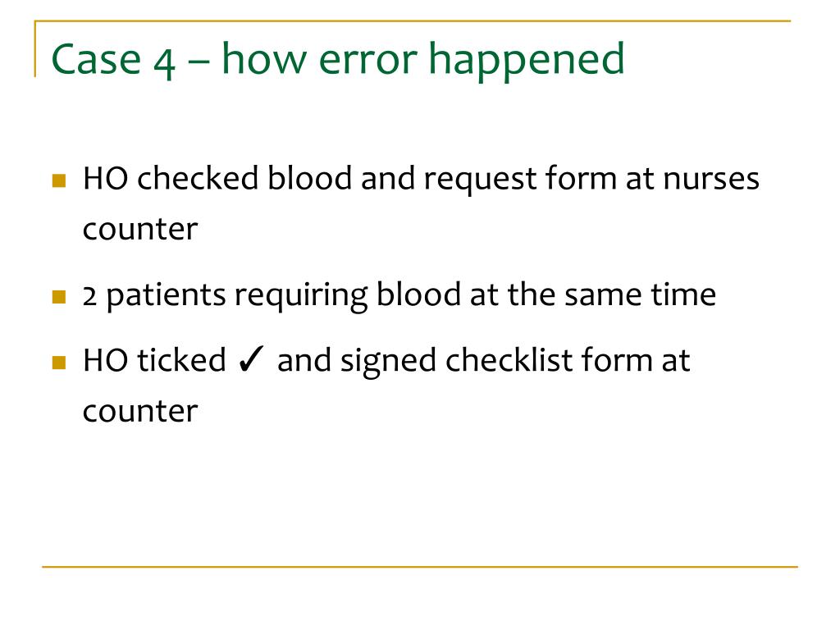Screen dimensions: 840x630
Task: Click the word 'happened' in the title
Action: click(527, 60)
